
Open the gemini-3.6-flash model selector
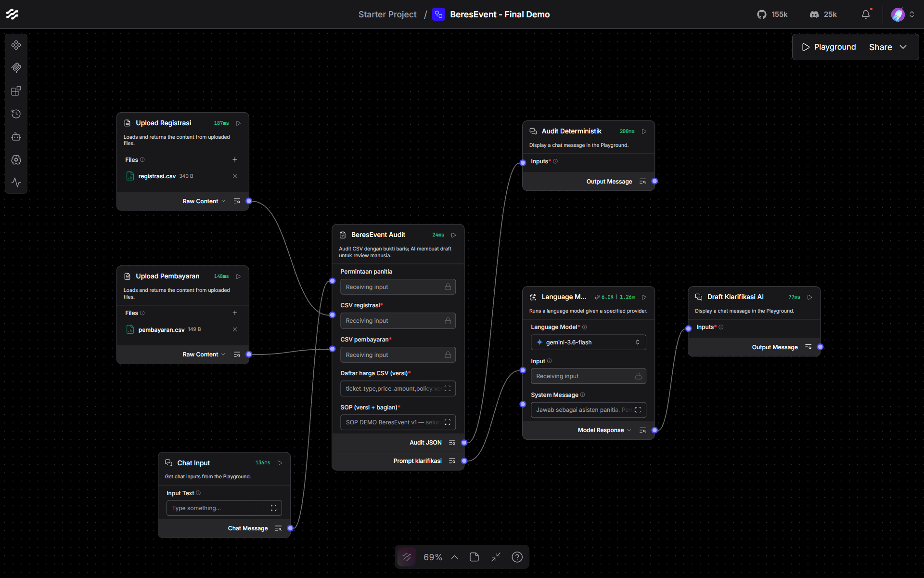(x=588, y=342)
